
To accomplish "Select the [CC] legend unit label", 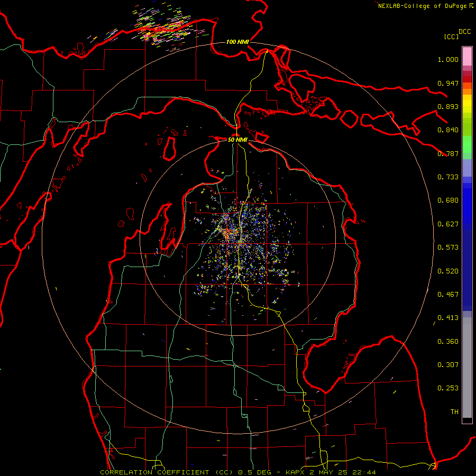I will (x=451, y=36).
